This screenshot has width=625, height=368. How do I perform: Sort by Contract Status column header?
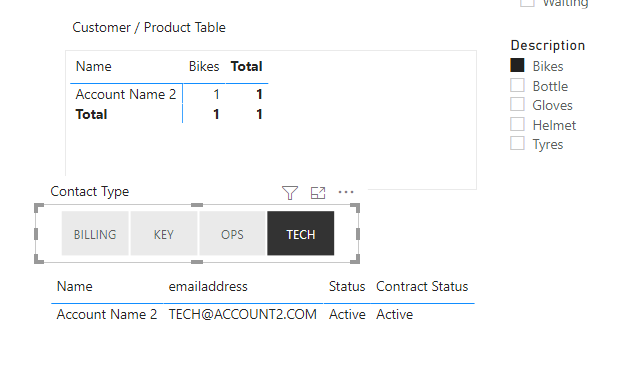422,286
